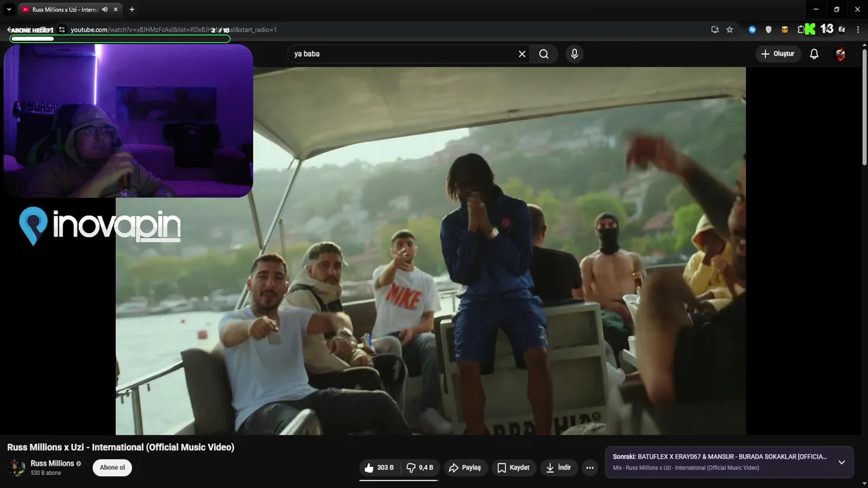The height and width of the screenshot is (488, 868).
Task: Click the Oluştur create button
Action: coord(778,54)
